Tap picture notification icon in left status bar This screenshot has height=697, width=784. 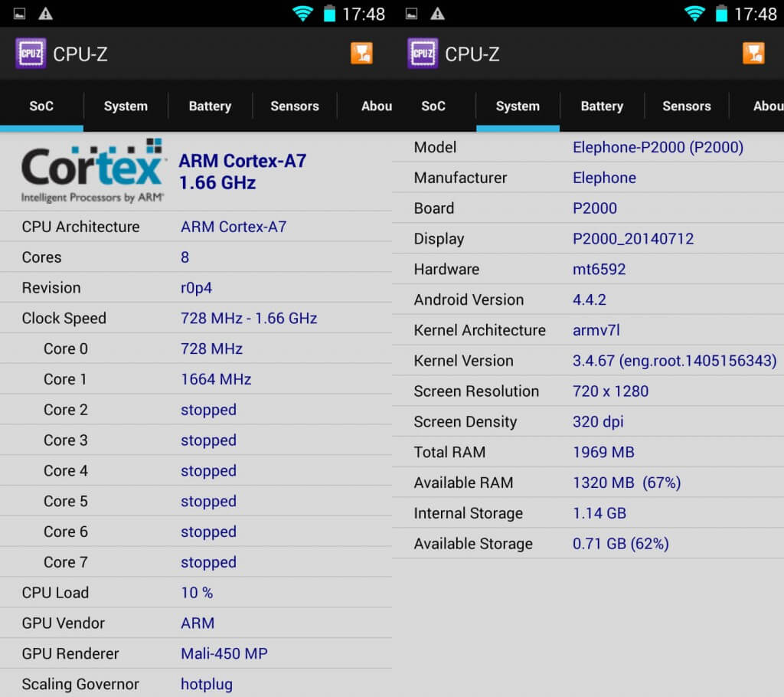click(x=19, y=14)
